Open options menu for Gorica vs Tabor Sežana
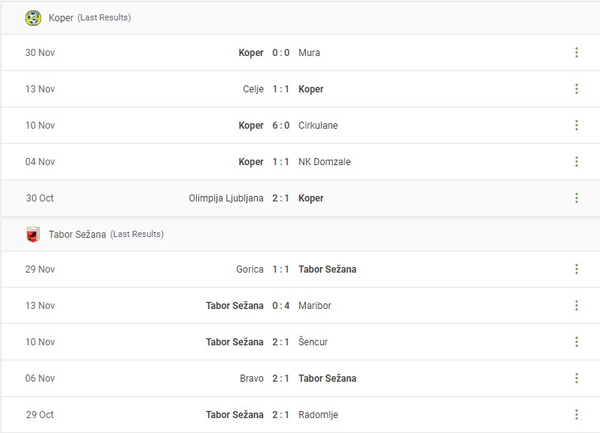Screen dimensions: 600x433 click(576, 269)
